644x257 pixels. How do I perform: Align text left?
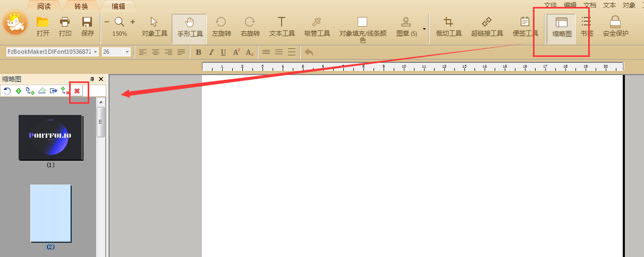[142, 52]
